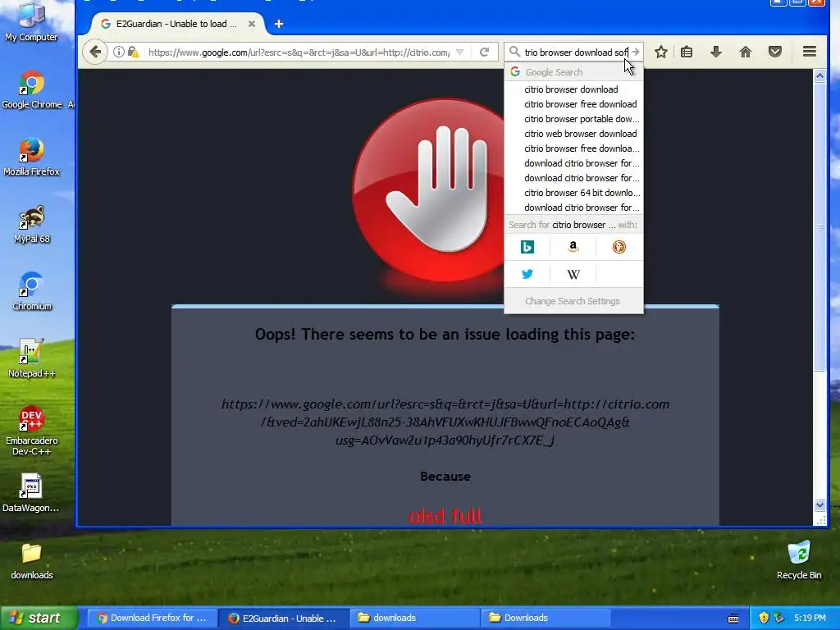Open My Computer desktop icon
The image size is (840, 630).
click(31, 21)
